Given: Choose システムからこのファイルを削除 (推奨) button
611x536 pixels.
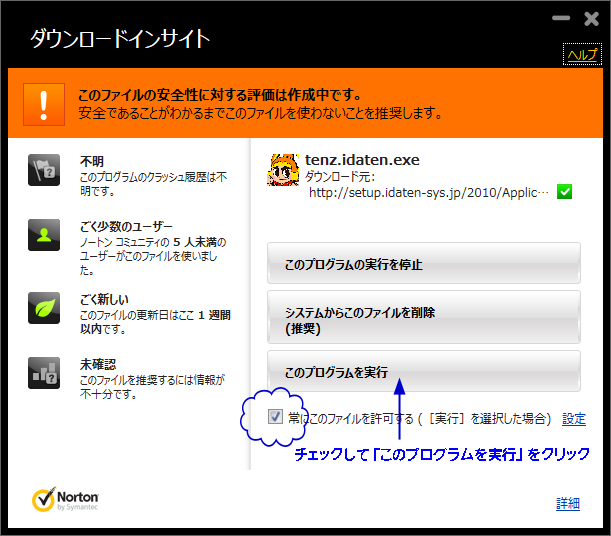Looking at the screenshot, I should (424, 319).
